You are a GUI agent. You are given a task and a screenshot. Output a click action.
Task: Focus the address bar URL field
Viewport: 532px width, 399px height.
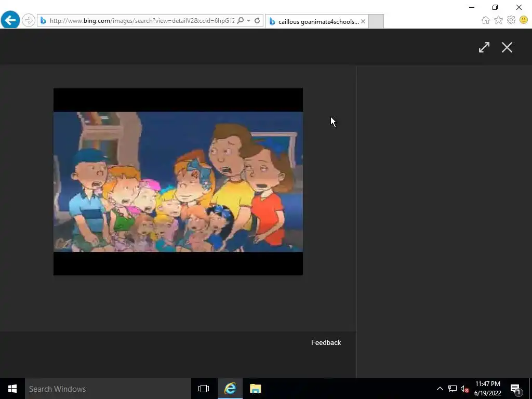[142, 21]
